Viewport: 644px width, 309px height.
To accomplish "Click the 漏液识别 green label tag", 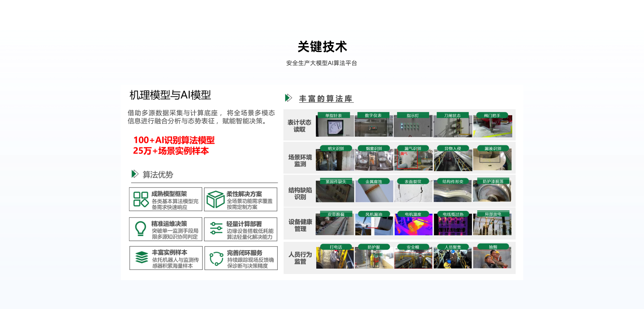I will [x=492, y=148].
